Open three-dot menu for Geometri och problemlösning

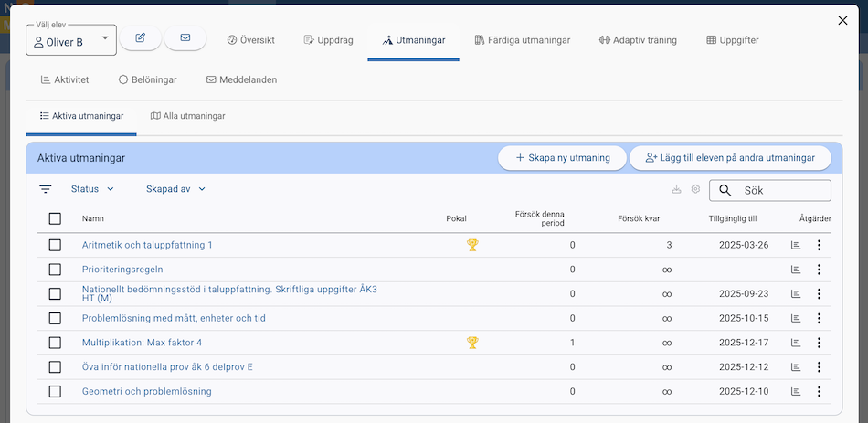click(x=819, y=391)
